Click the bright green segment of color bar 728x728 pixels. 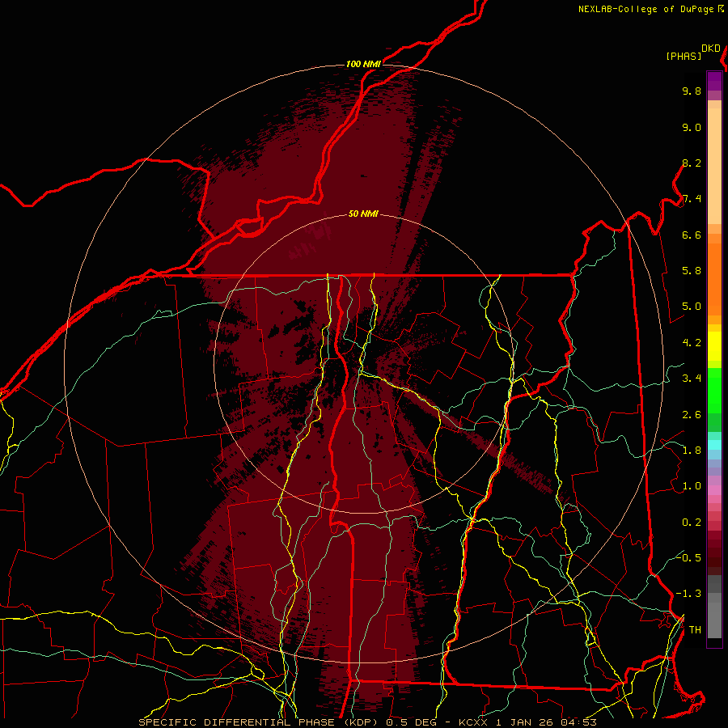[714, 390]
